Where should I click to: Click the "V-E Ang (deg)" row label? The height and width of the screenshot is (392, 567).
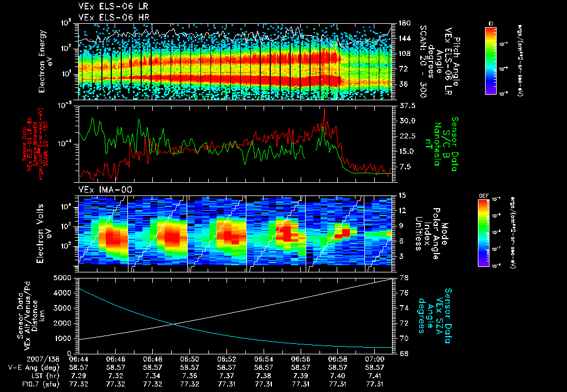point(33,368)
